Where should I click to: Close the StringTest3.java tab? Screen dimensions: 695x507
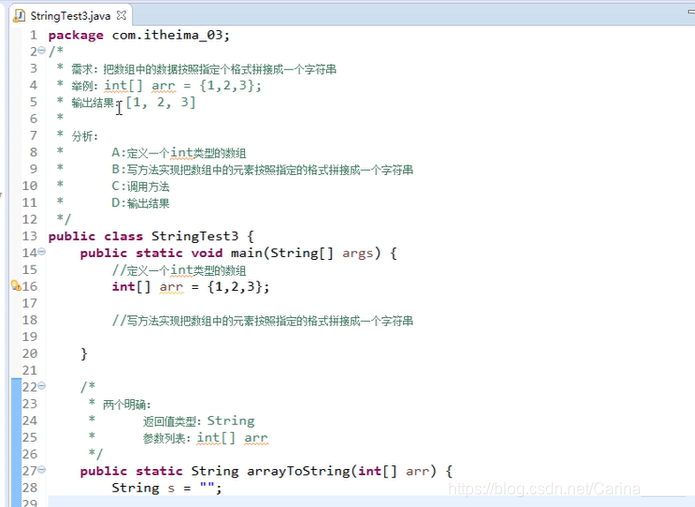point(121,16)
